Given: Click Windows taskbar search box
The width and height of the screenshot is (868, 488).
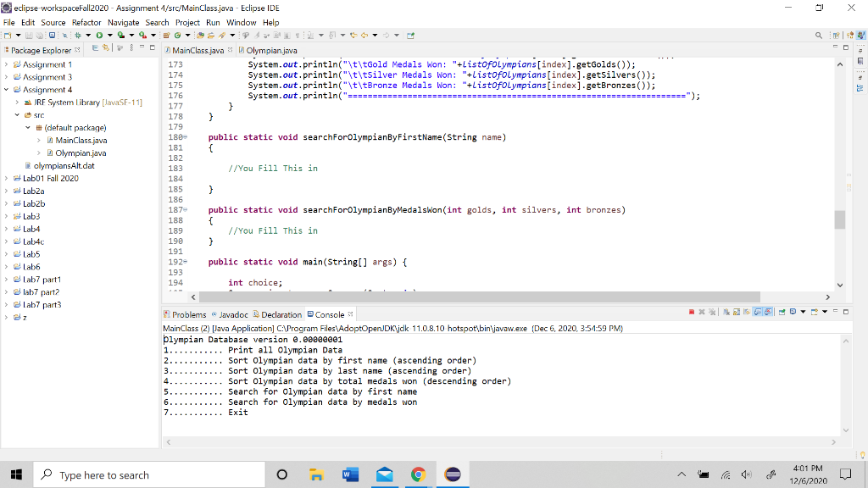Looking at the screenshot, I should (x=149, y=474).
